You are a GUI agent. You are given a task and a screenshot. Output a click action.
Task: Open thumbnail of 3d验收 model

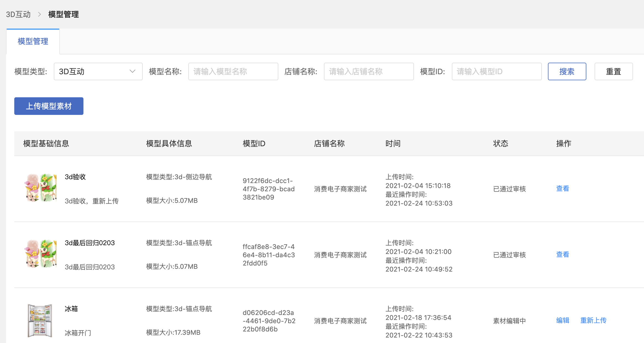(41, 188)
